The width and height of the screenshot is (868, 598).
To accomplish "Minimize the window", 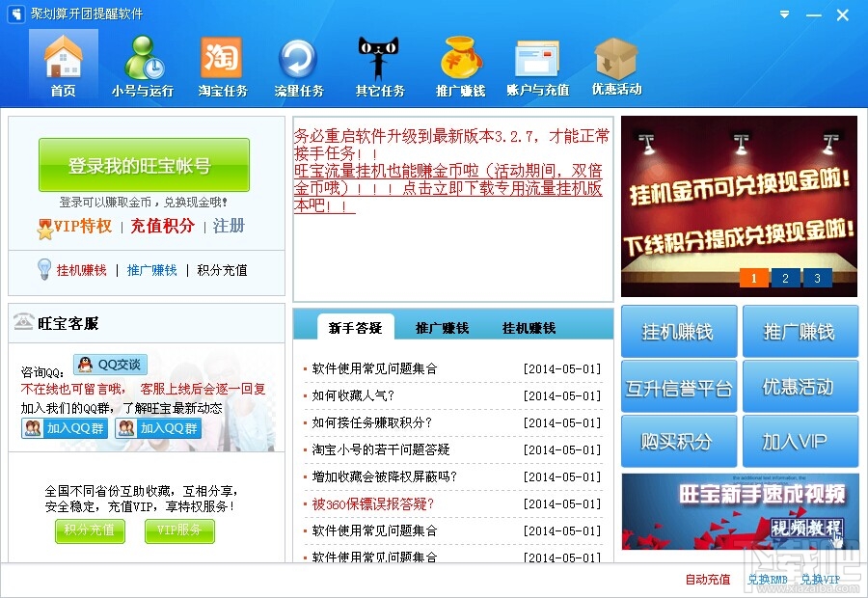I will [813, 15].
